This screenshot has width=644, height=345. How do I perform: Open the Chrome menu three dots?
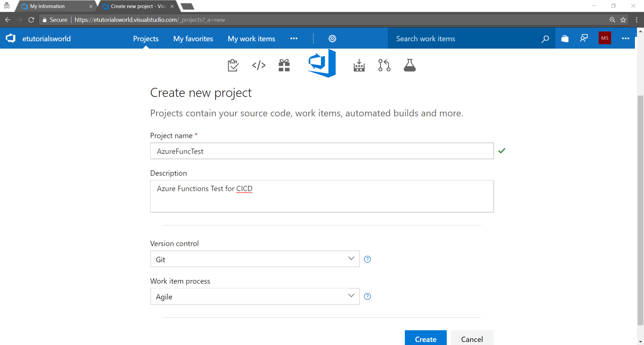coord(637,20)
